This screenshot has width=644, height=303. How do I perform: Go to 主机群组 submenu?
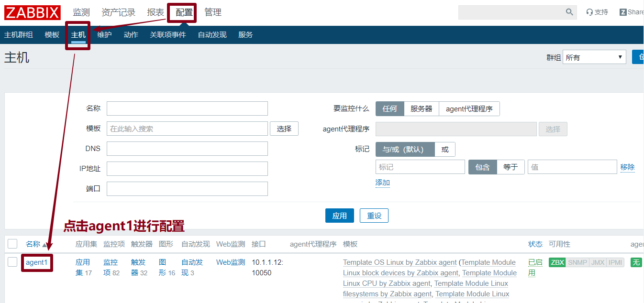click(x=19, y=35)
